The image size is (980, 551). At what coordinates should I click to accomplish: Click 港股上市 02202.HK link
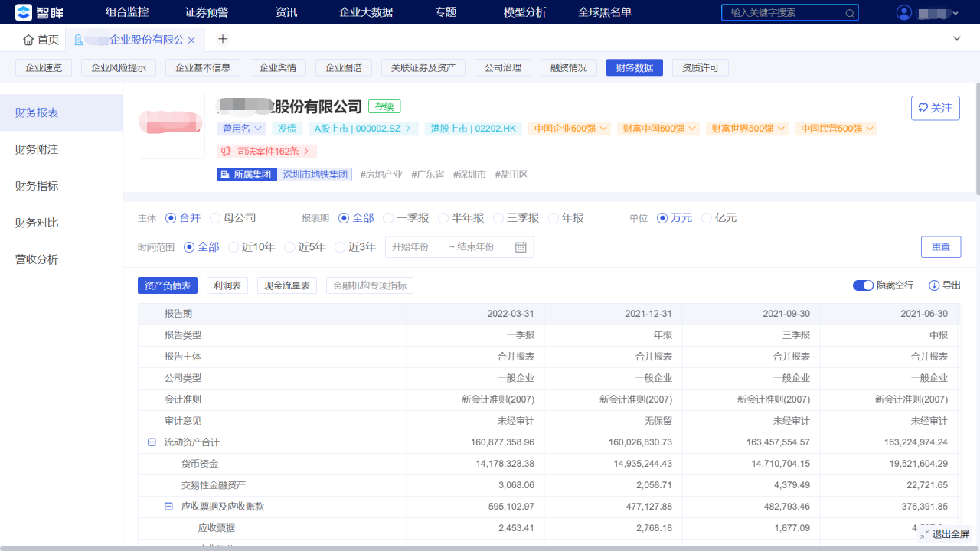[x=474, y=129]
